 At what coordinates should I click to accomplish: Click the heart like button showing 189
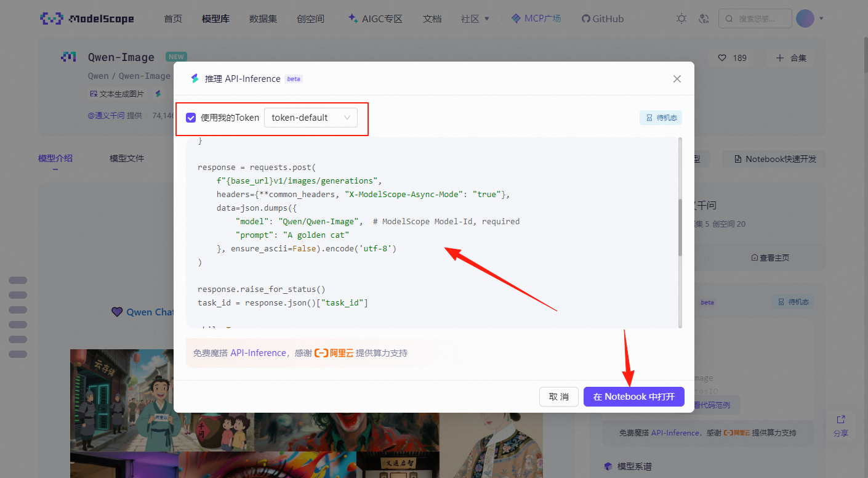point(733,58)
